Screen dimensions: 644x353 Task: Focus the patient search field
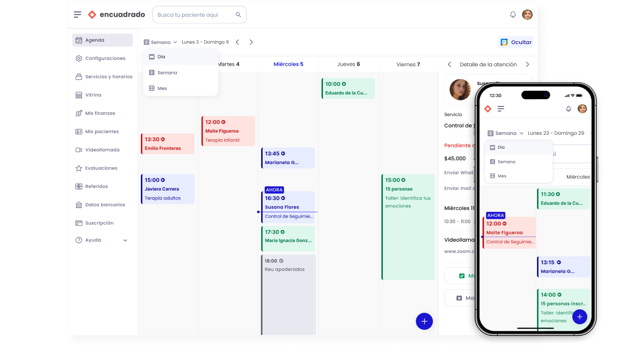(x=199, y=15)
